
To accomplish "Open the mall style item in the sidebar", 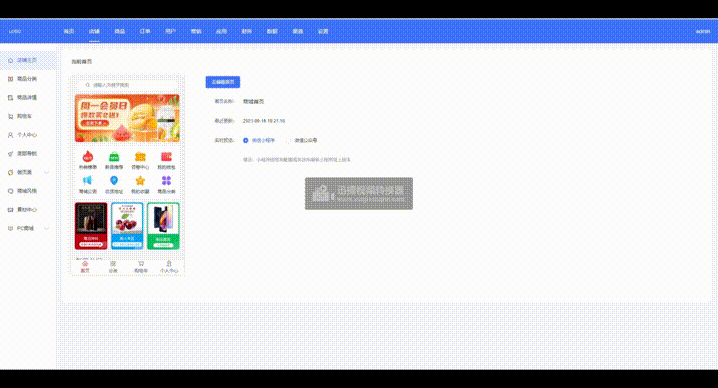I will click(27, 191).
